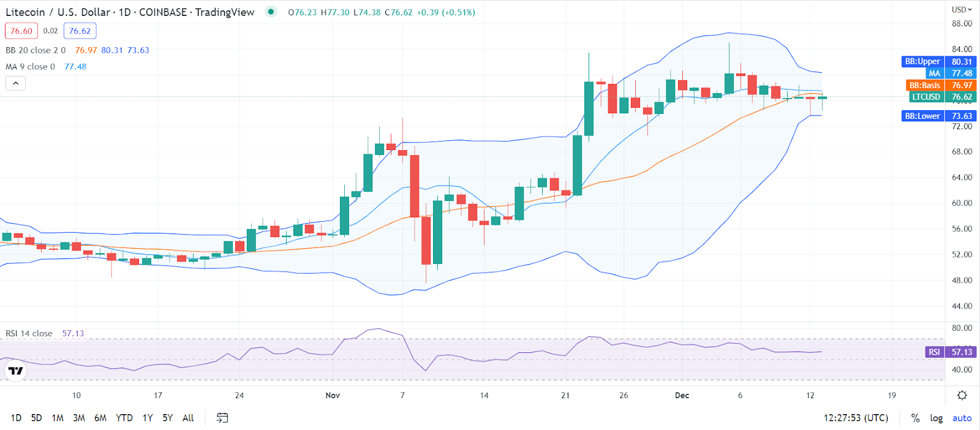This screenshot has height=430, width=980.
Task: Toggle auto scale mode
Action: [x=962, y=418]
